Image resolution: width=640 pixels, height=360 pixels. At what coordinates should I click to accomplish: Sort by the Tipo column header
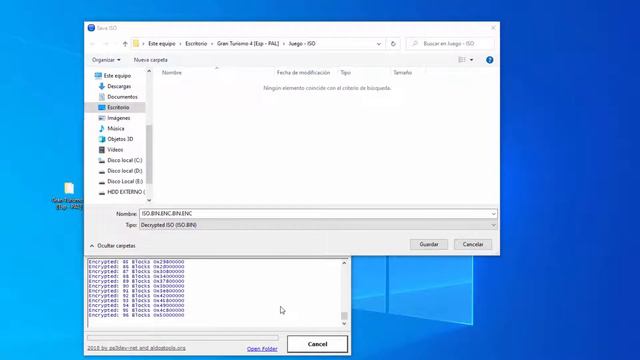click(345, 73)
